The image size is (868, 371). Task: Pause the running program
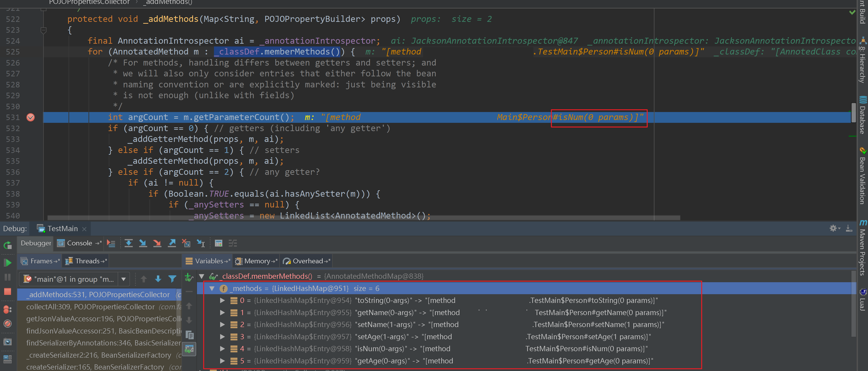tap(7, 277)
